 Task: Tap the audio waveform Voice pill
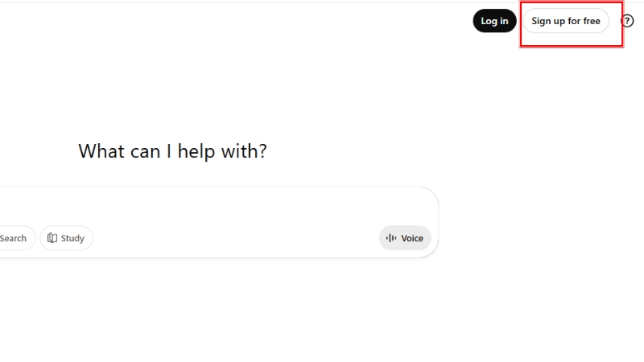(x=405, y=238)
